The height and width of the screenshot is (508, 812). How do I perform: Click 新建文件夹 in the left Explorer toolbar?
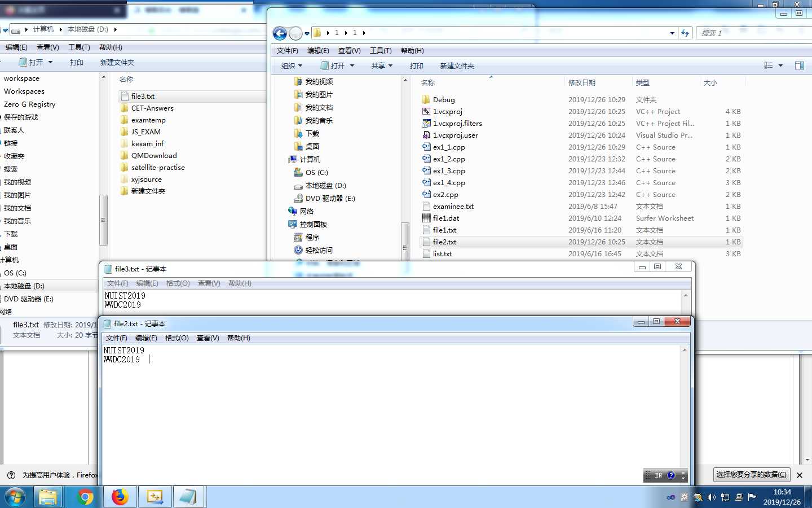(117, 62)
